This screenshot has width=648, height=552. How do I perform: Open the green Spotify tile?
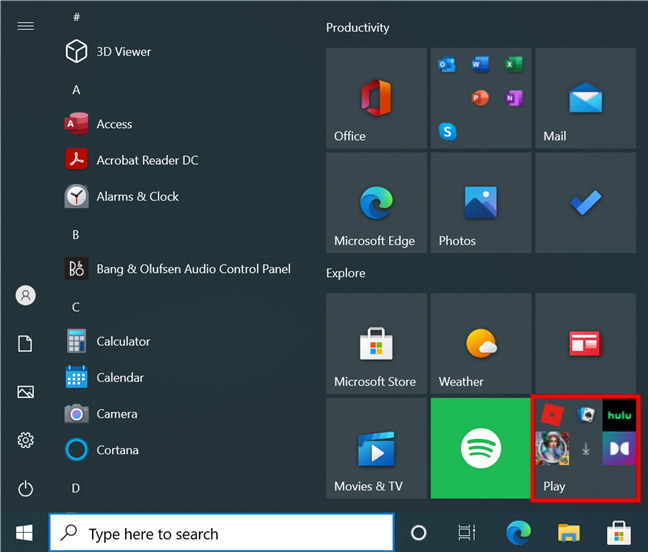481,448
